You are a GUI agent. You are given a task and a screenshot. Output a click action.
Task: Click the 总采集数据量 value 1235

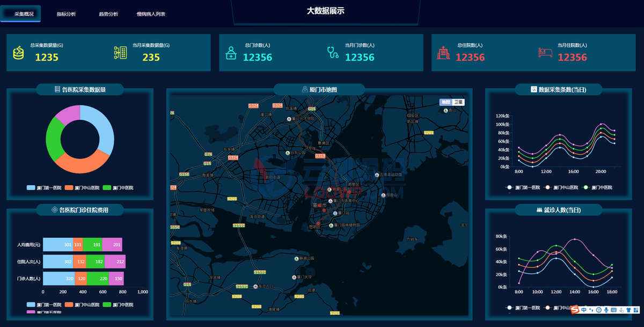point(47,57)
